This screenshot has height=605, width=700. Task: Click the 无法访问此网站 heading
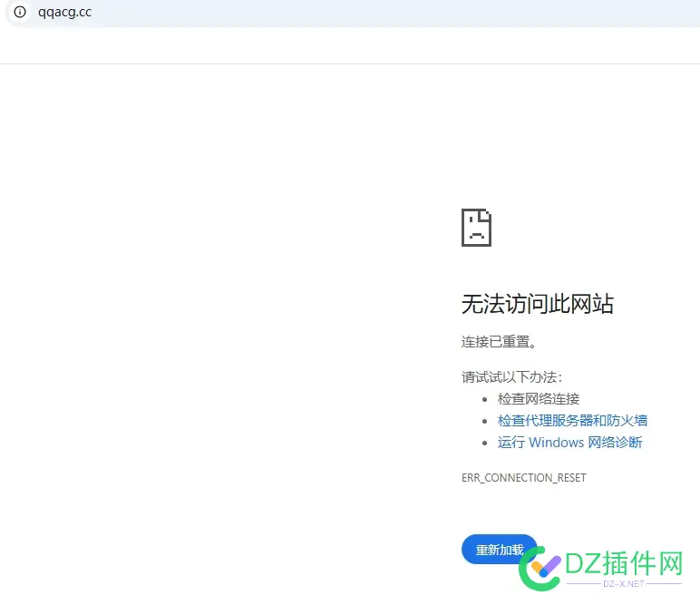pos(538,304)
